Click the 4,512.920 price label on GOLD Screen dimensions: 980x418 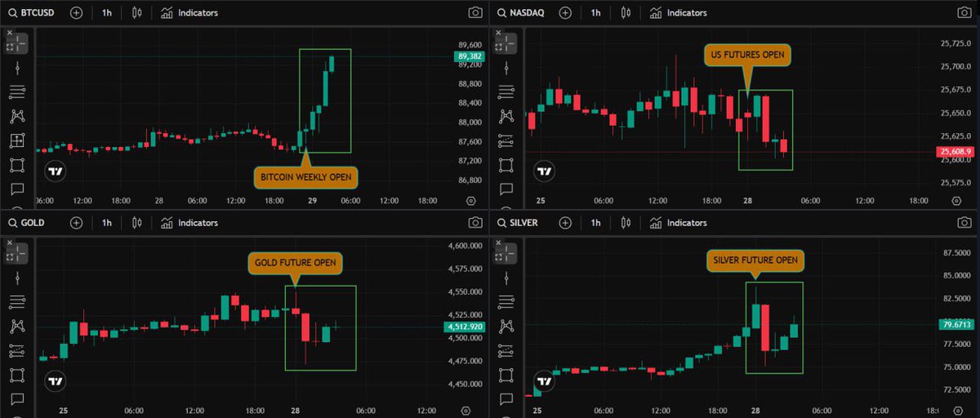coord(465,327)
